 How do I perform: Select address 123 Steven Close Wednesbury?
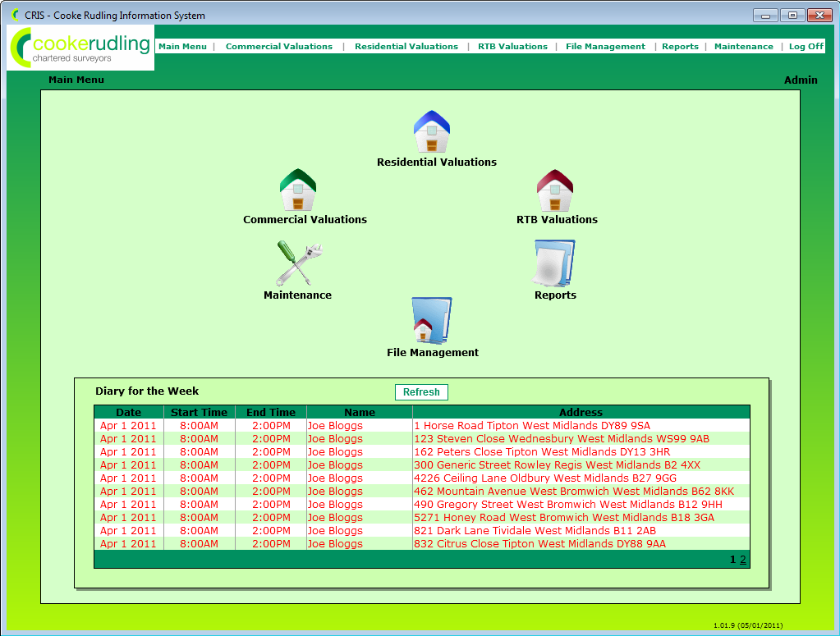click(562, 438)
